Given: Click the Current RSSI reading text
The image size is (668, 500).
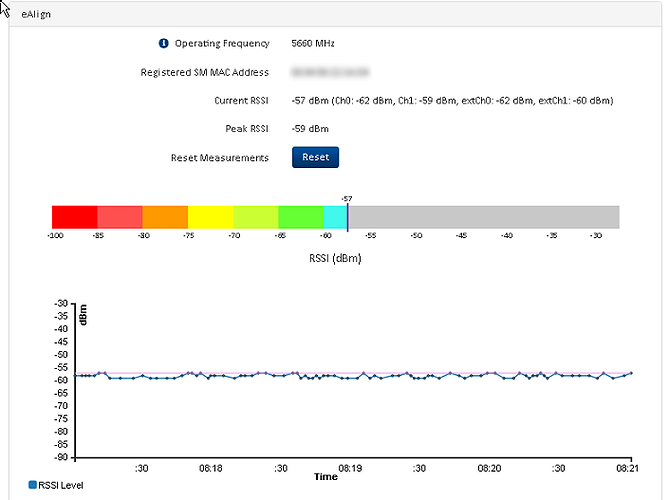Looking at the screenshot, I should point(452,101).
